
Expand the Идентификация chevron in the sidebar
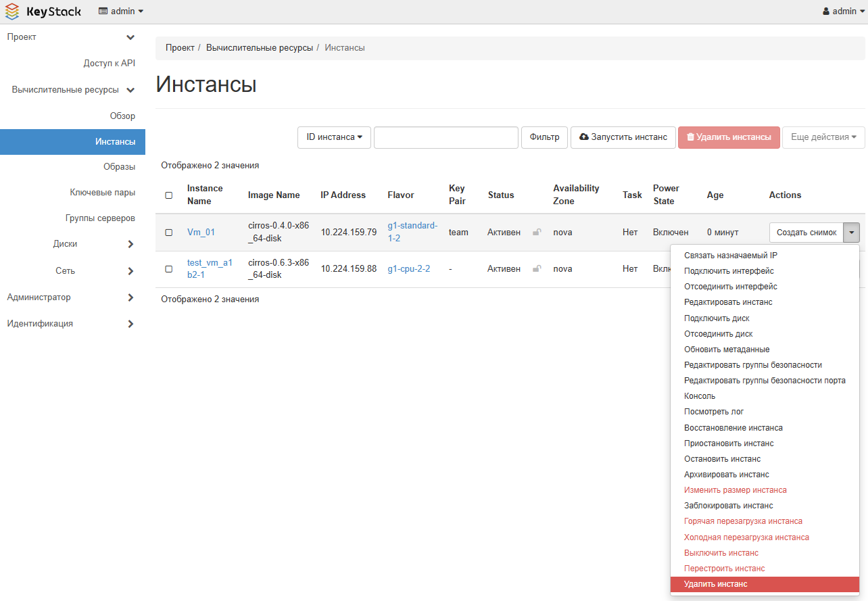[130, 324]
